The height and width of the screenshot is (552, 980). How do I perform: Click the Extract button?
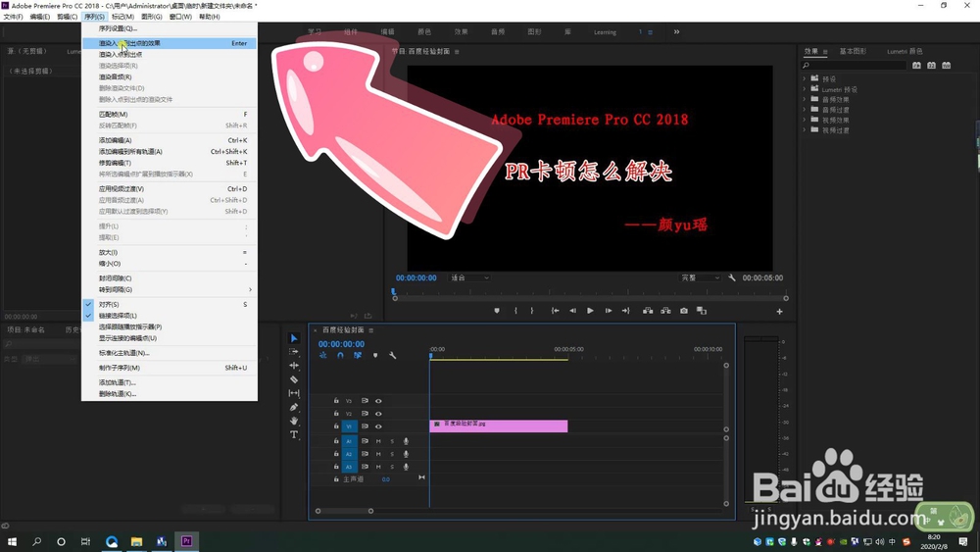666,311
